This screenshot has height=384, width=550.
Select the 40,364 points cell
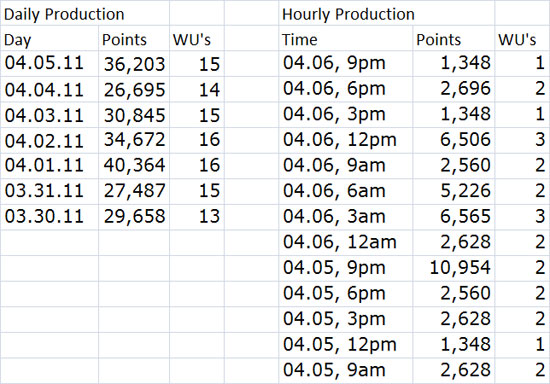pyautogui.click(x=134, y=166)
